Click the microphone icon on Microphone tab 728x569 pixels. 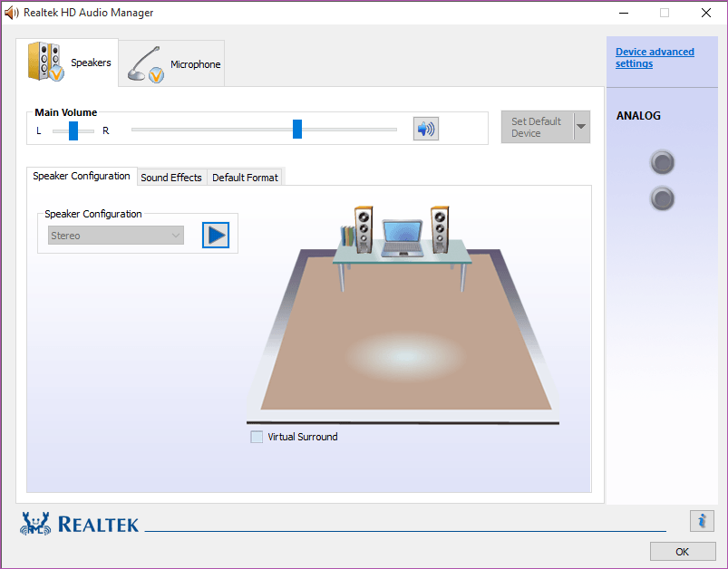pyautogui.click(x=143, y=62)
